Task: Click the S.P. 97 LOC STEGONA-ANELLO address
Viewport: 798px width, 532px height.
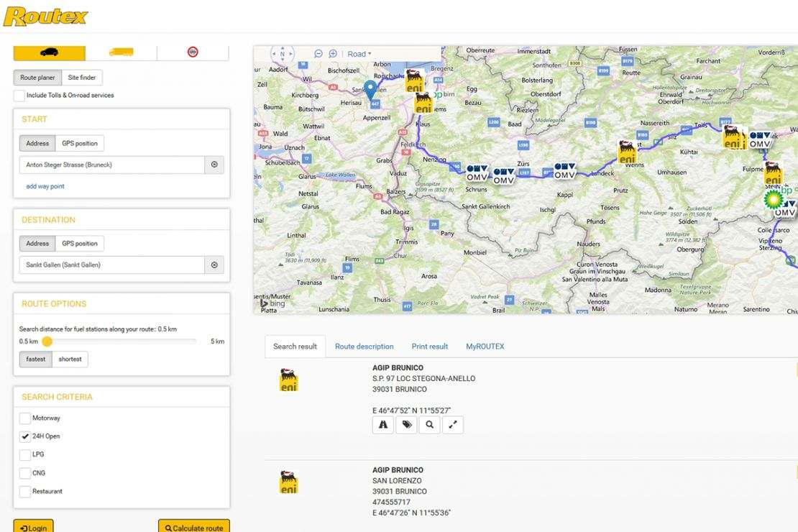Action: [x=424, y=378]
